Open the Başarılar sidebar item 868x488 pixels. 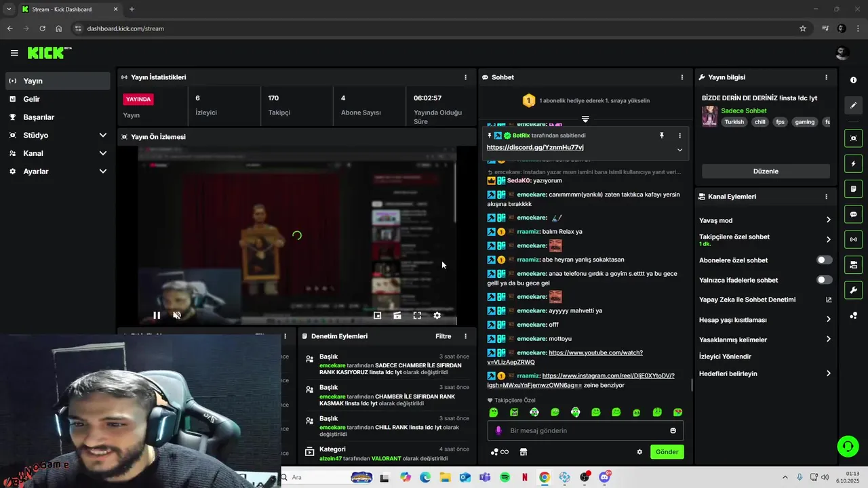(58, 117)
